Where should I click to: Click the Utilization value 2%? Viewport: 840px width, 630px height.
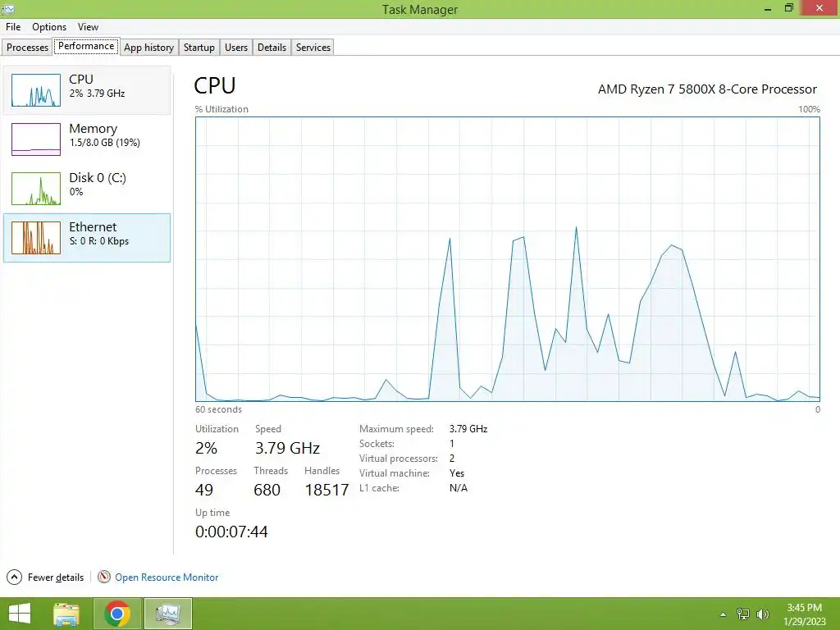(206, 448)
